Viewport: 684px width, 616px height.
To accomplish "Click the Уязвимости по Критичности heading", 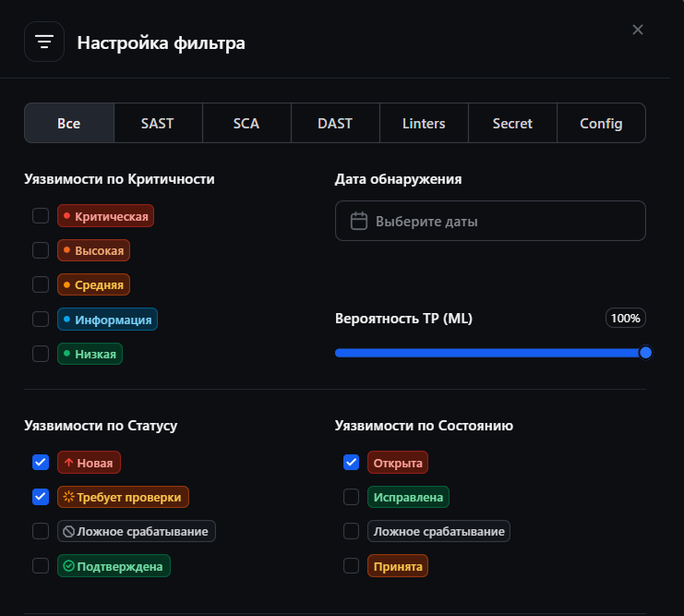I will (119, 179).
